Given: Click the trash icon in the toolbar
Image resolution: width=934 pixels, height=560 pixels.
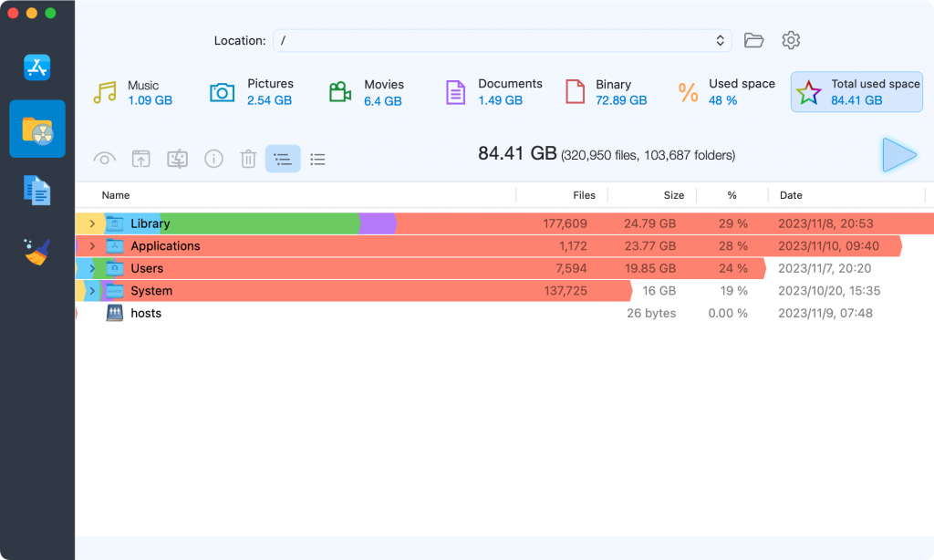Looking at the screenshot, I should coord(247,158).
